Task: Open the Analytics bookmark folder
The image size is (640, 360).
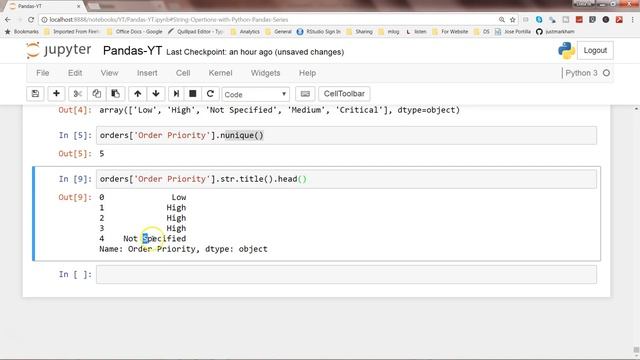Action: (245, 31)
